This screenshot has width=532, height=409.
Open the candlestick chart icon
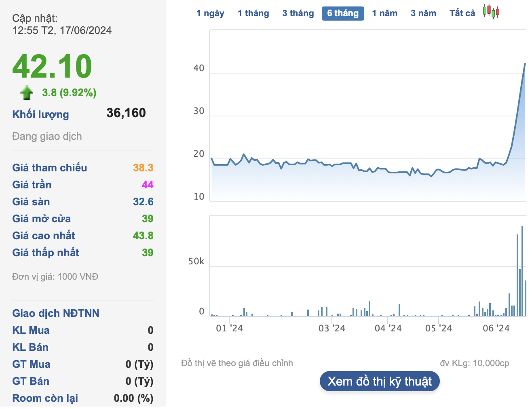click(491, 12)
